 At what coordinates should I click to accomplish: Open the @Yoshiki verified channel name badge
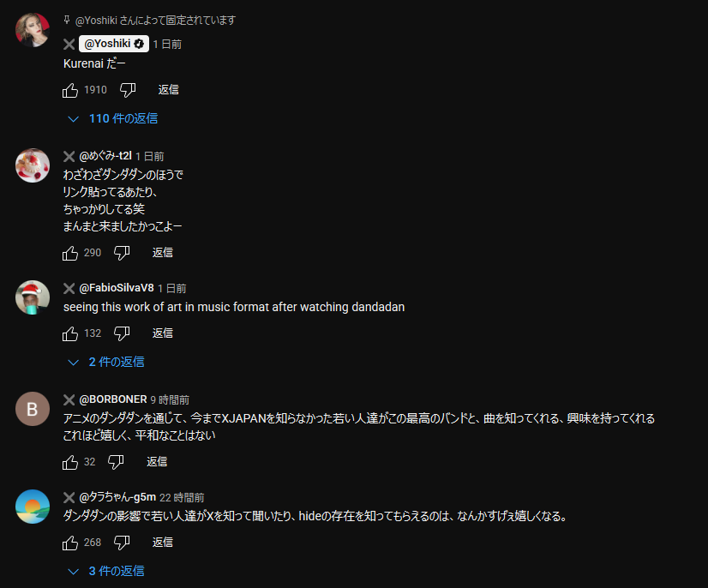(114, 44)
